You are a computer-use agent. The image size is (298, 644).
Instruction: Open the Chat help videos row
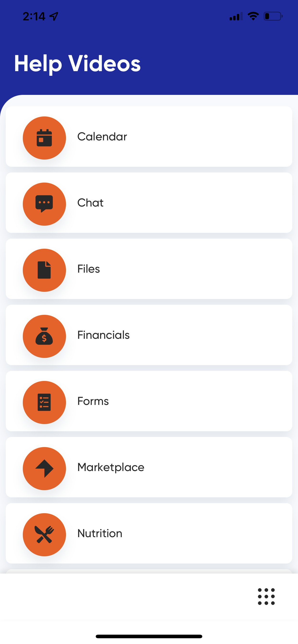(149, 203)
